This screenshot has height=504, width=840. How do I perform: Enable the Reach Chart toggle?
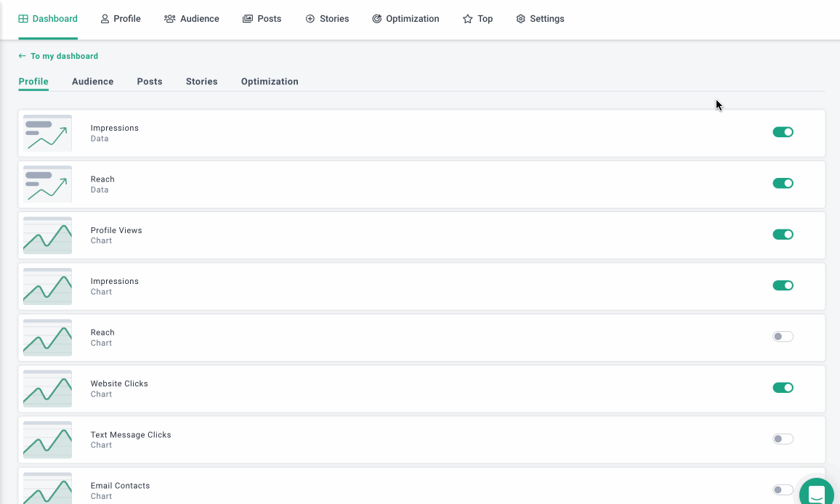[x=783, y=336]
